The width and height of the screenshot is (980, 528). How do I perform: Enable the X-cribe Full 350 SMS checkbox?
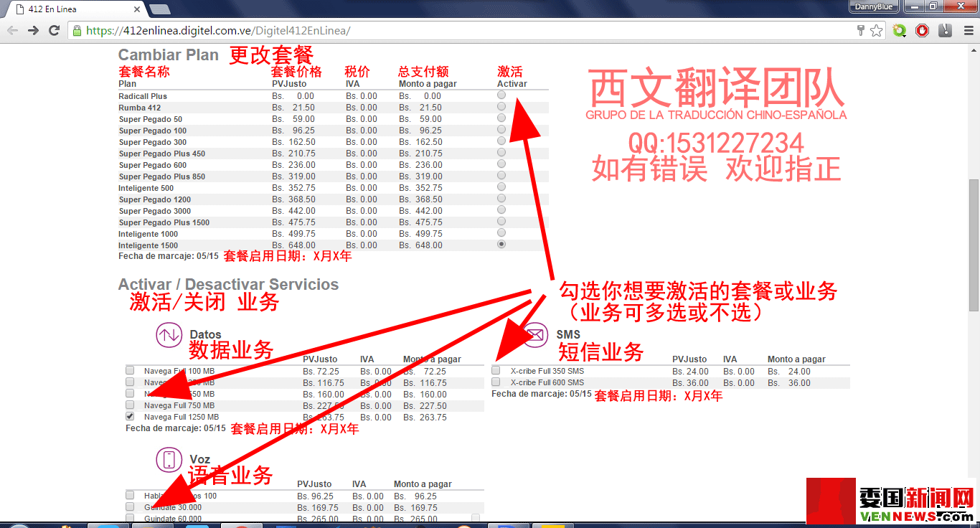coord(496,370)
